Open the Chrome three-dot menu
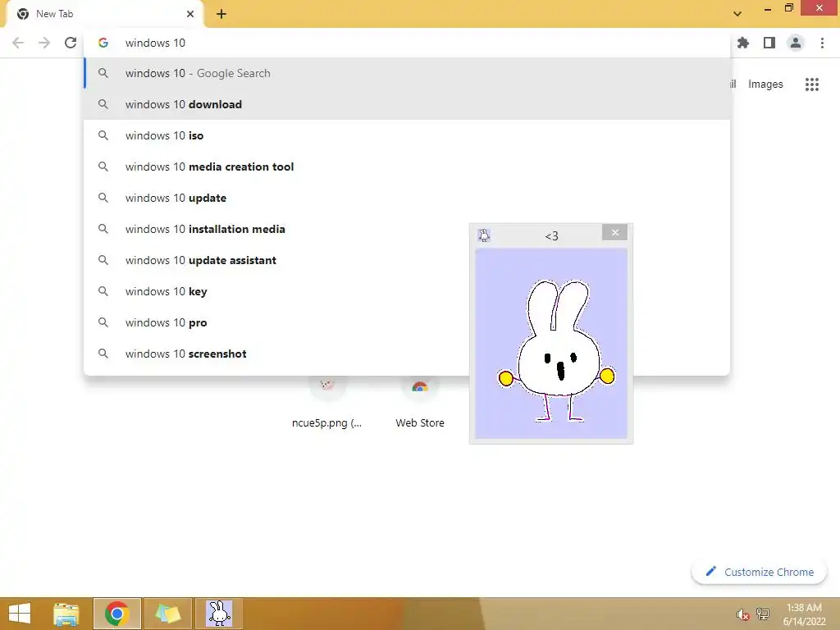The height and width of the screenshot is (630, 840). (x=822, y=43)
